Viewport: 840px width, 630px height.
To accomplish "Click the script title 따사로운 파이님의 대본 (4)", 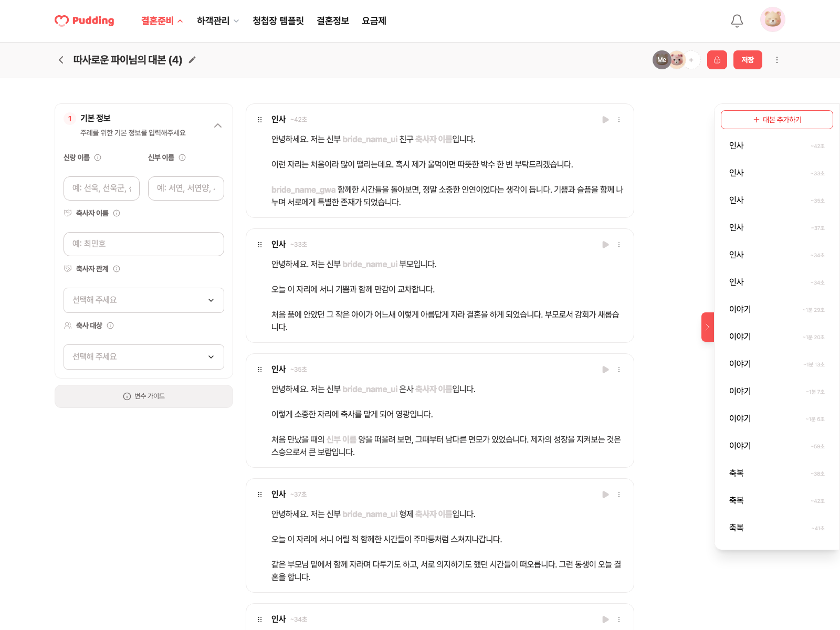I will point(128,60).
